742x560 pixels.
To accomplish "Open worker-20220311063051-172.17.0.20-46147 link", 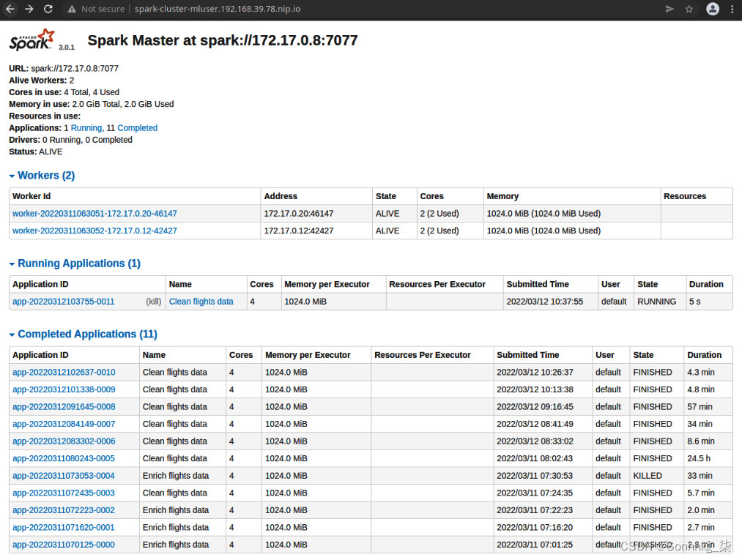I will pos(94,213).
